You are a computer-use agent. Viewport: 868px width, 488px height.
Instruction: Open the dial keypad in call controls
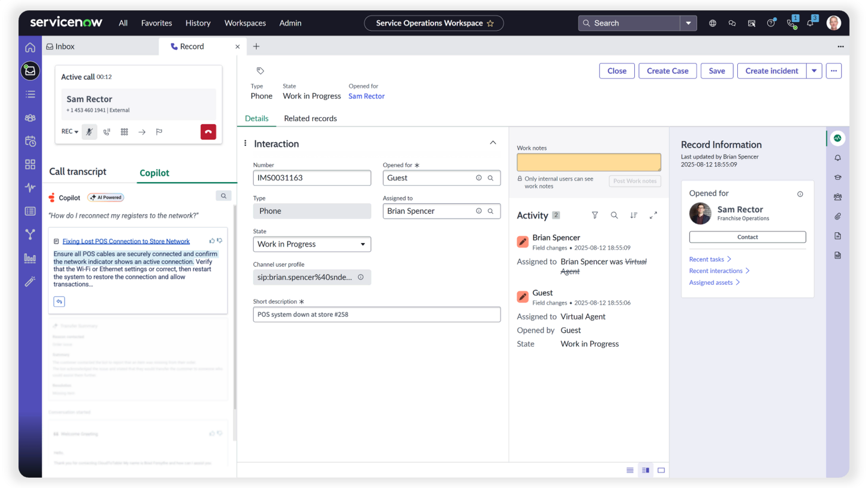(x=124, y=132)
